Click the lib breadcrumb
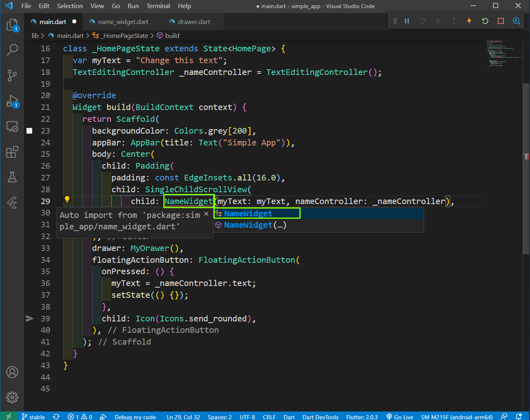530x420 pixels. 35,36
